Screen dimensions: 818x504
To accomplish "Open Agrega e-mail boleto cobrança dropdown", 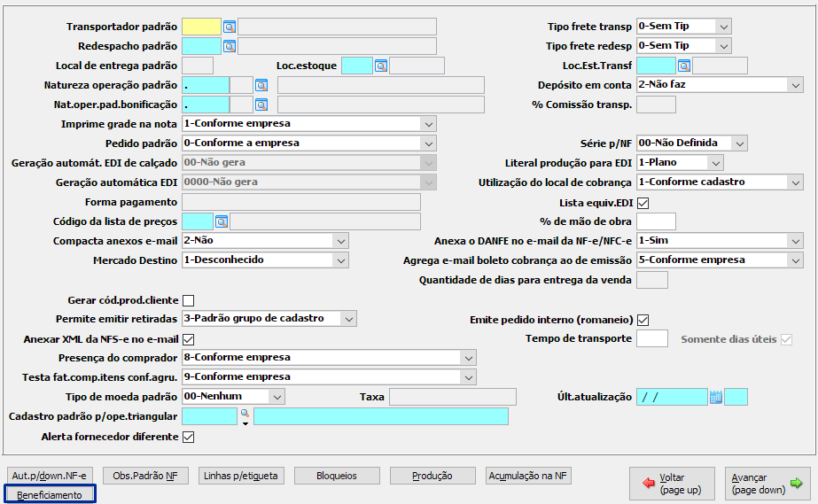I will [795, 260].
